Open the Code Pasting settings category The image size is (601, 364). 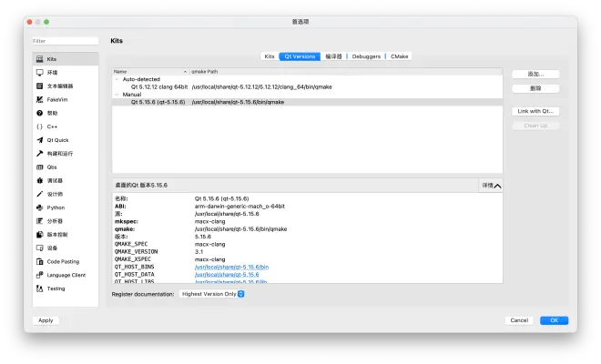pyautogui.click(x=66, y=262)
